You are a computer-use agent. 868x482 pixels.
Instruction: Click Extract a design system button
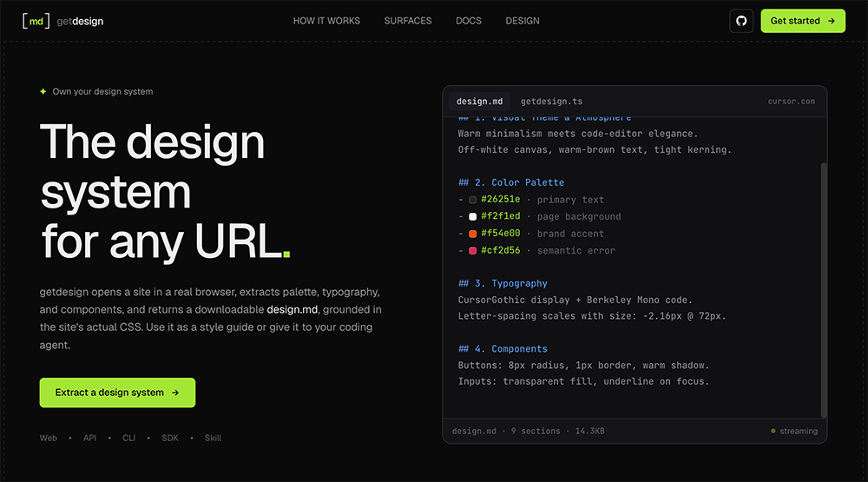117,393
